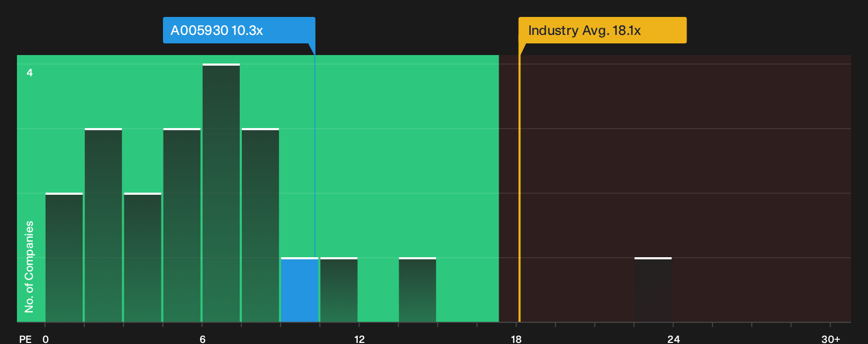
Task: Click the '18' axis label
Action: coord(516,339)
